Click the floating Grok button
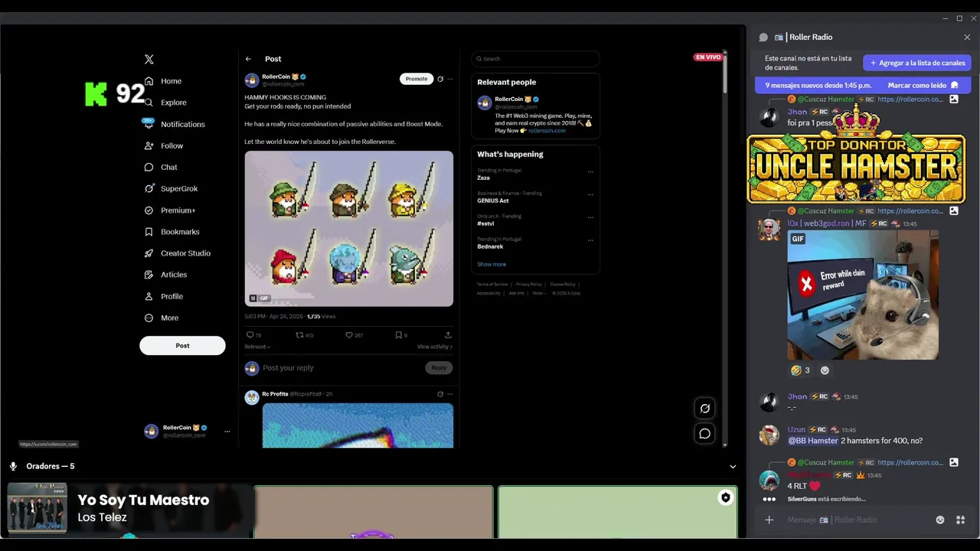Screen dimensions: 980x551 coord(705,409)
